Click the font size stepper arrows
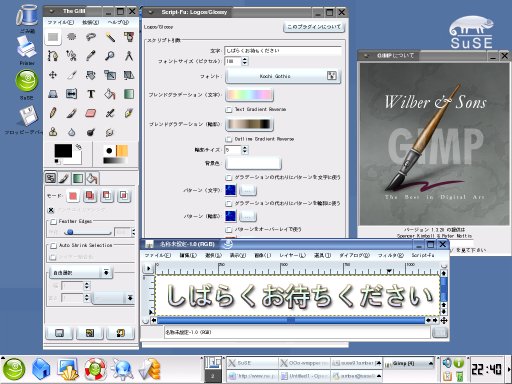The width and height of the screenshot is (512, 384). coord(245,61)
